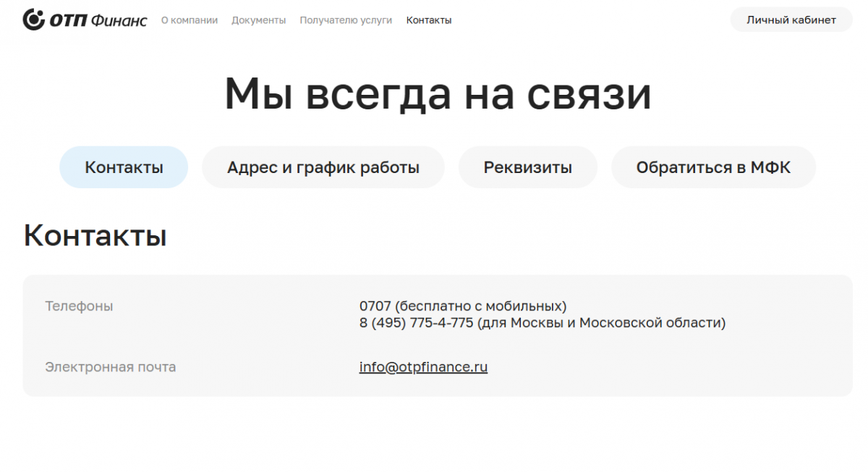Switch to the "Адрес и график работы" tab
The width and height of the screenshot is (868, 472).
pyautogui.click(x=323, y=167)
